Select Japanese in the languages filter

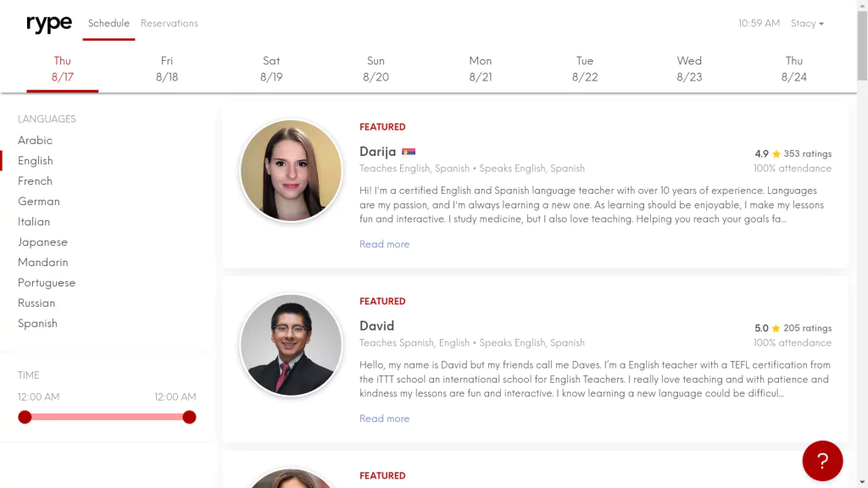pos(42,242)
